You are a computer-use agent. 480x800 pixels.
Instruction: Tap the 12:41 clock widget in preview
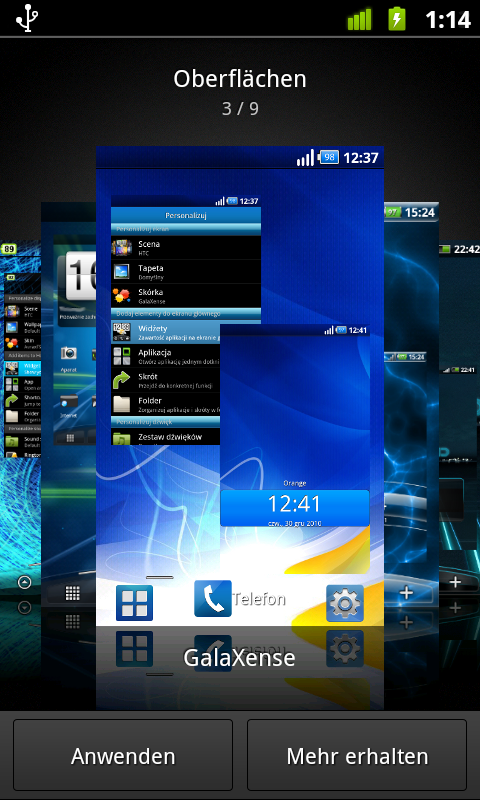(x=295, y=508)
